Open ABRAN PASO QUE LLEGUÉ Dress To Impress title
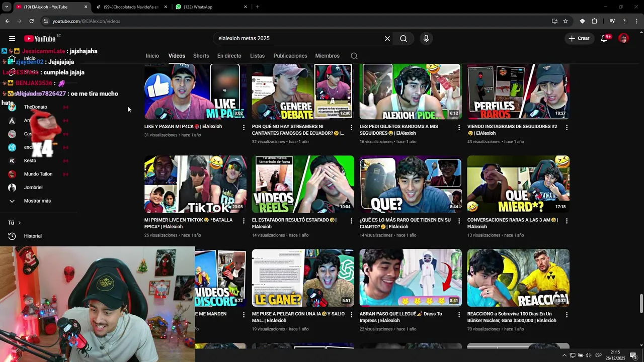The image size is (644, 362). coord(401,317)
